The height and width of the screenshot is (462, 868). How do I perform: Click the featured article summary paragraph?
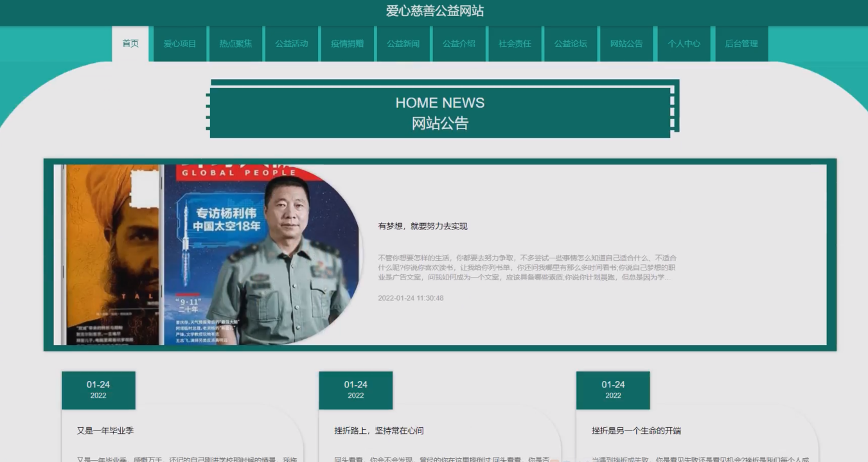coord(527,267)
